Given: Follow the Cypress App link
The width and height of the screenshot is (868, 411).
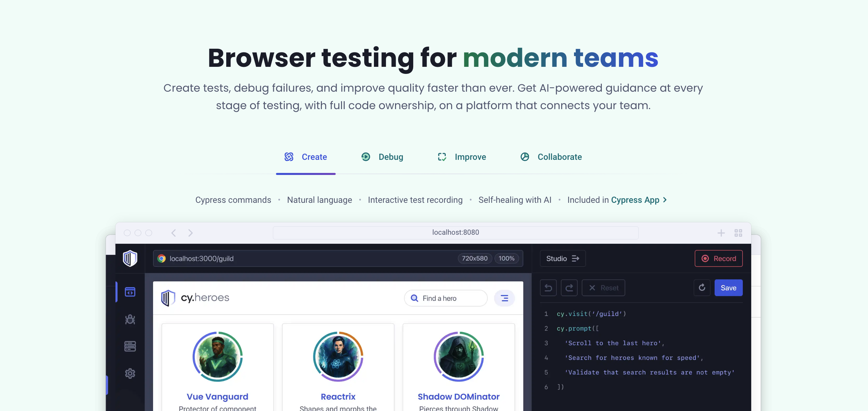Looking at the screenshot, I should point(639,200).
